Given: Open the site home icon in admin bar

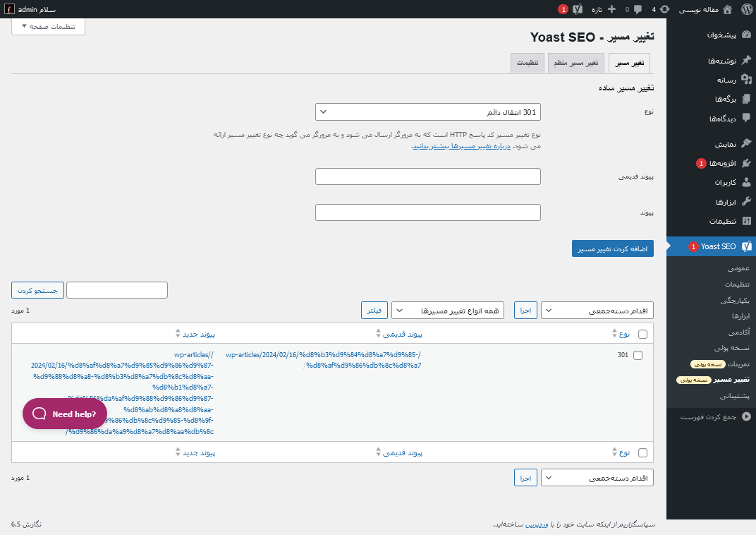Looking at the screenshot, I should (728, 9).
